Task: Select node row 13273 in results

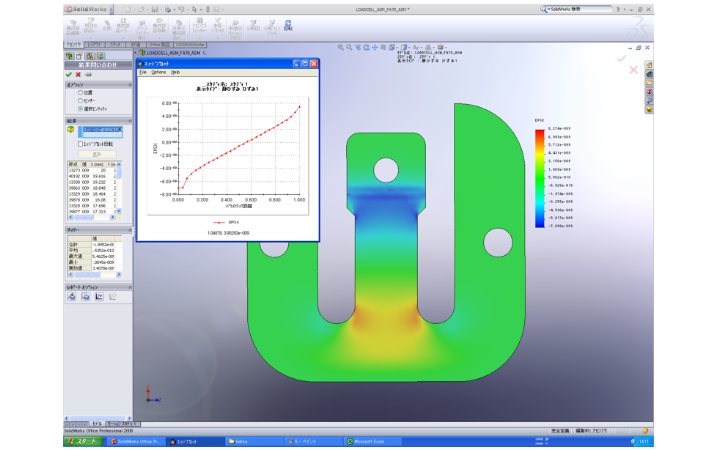Action: pos(92,170)
